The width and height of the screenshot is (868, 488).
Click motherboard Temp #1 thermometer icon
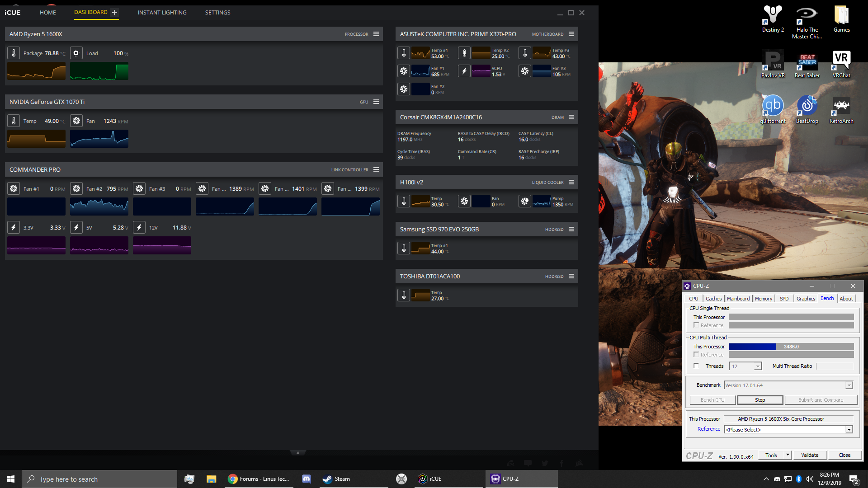pos(404,53)
